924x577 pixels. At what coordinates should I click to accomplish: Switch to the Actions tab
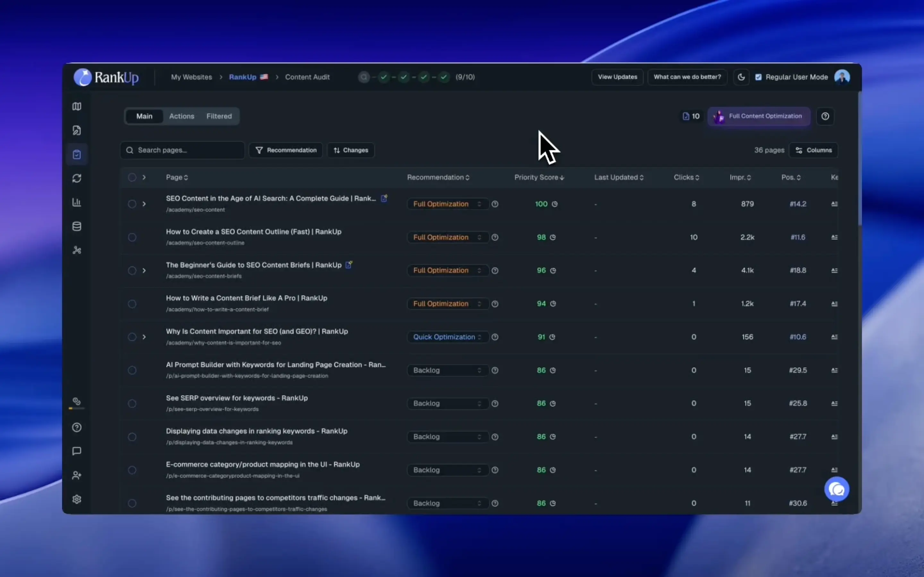182,116
